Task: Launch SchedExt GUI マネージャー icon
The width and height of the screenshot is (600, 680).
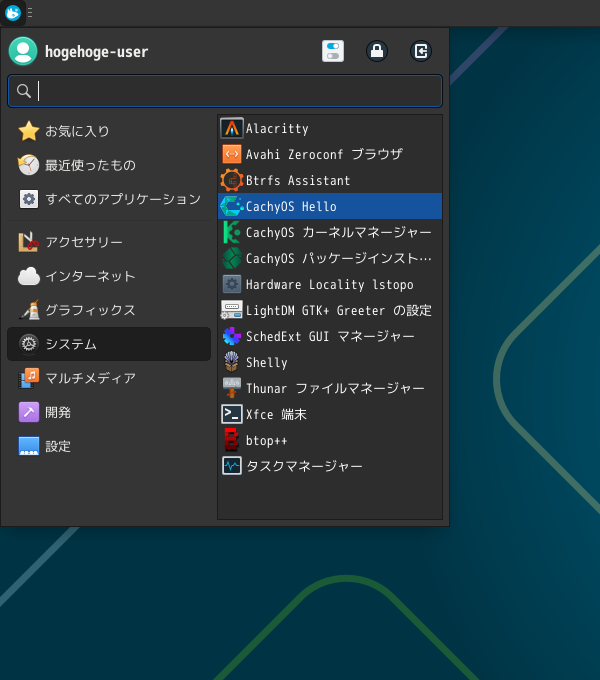Action: pyautogui.click(x=232, y=337)
